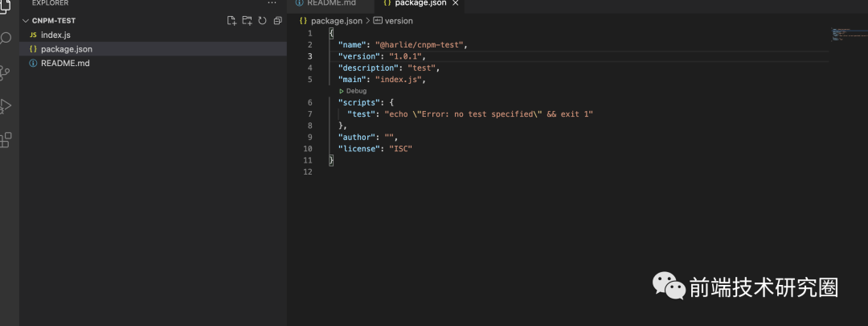Click the "1.0.1" version value
This screenshot has width=868, height=326.
click(x=407, y=56)
